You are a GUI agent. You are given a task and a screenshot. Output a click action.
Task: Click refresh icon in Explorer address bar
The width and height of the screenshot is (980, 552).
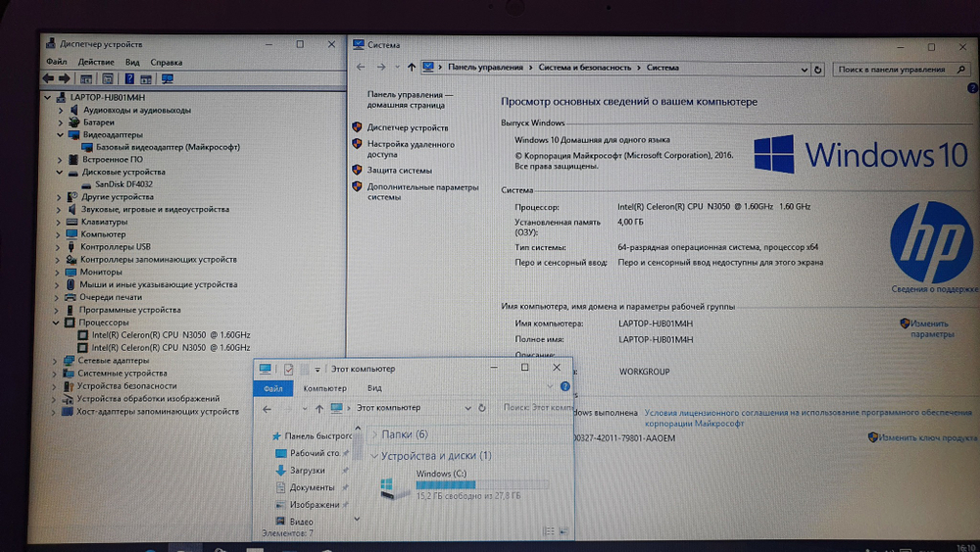coord(482,408)
